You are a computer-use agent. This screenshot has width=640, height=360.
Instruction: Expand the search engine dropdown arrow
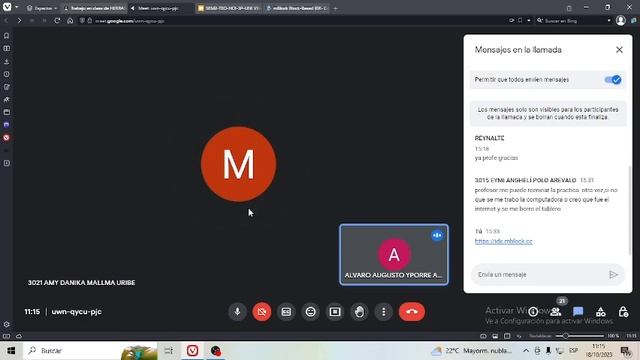609,20
